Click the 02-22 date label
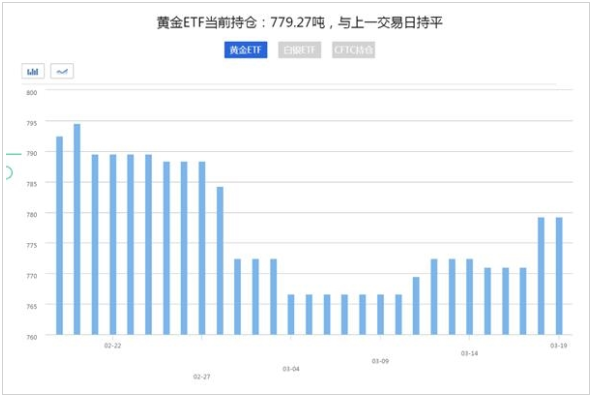Image resolution: width=594 pixels, height=396 pixels. 113,346
